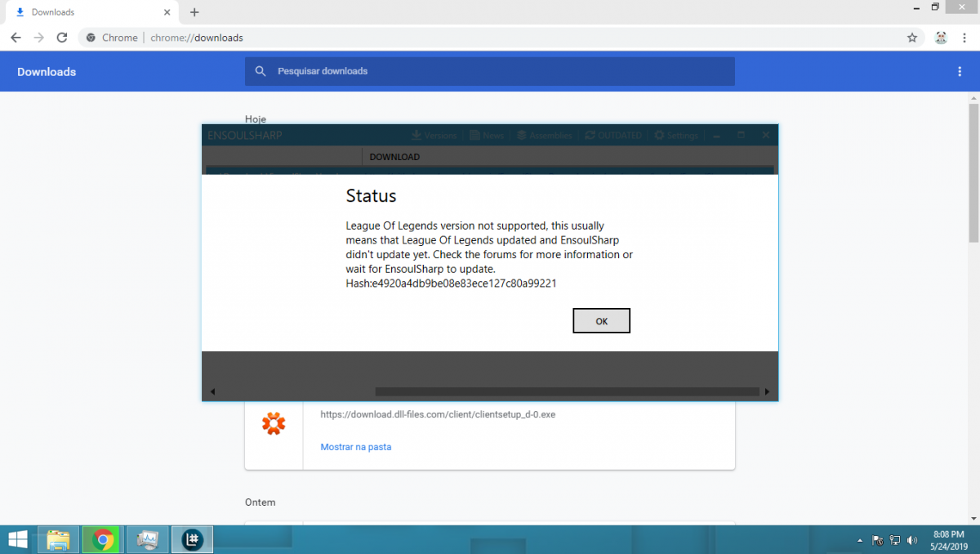Open the Windows Start menu
980x554 pixels.
17,539
